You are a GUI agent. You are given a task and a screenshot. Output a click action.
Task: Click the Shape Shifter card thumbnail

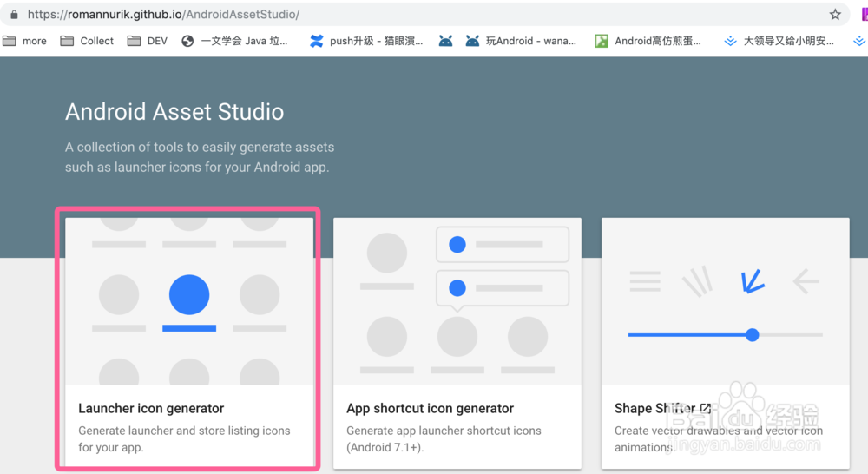pyautogui.click(x=725, y=301)
